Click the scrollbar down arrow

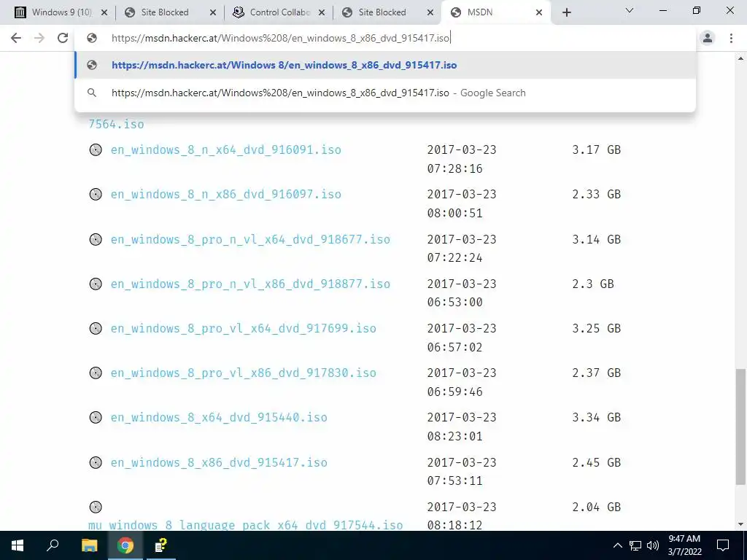coord(741,525)
